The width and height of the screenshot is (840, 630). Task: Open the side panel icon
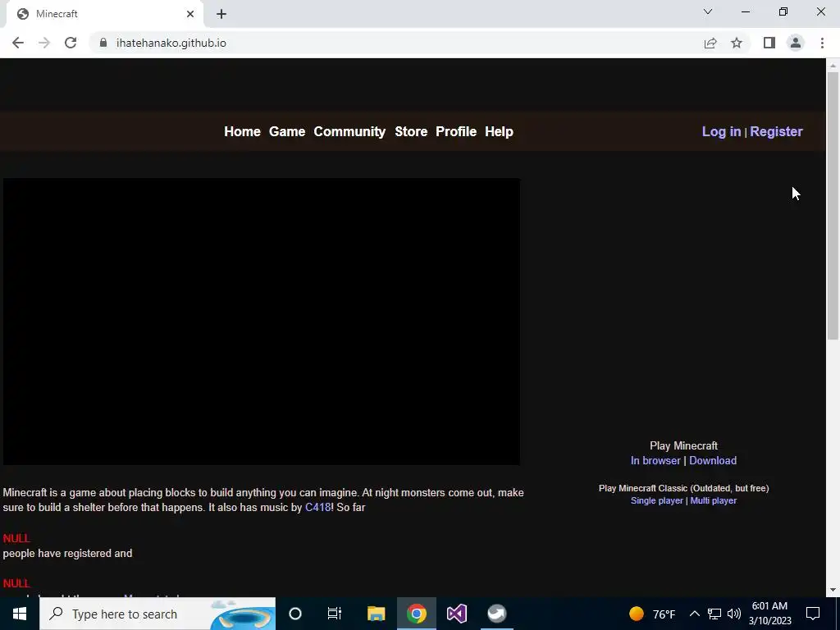[x=769, y=43]
